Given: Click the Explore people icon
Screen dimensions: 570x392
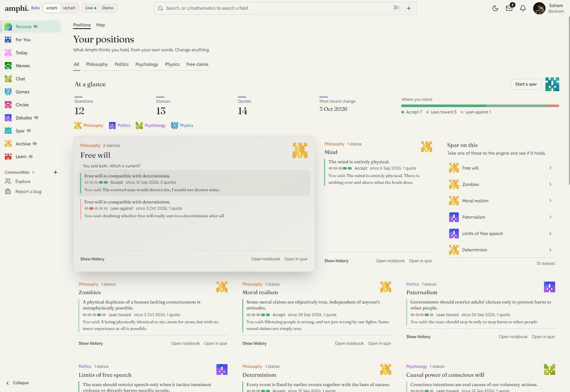Looking at the screenshot, I should (x=8, y=181).
